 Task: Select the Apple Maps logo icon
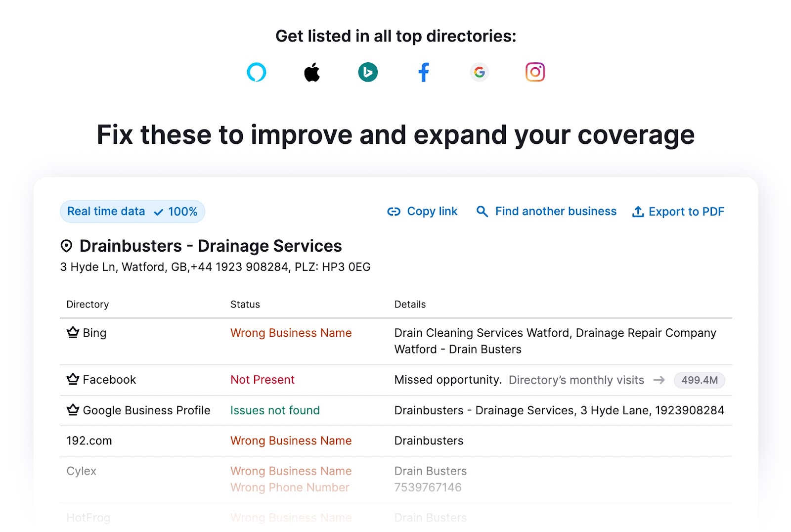pos(312,71)
